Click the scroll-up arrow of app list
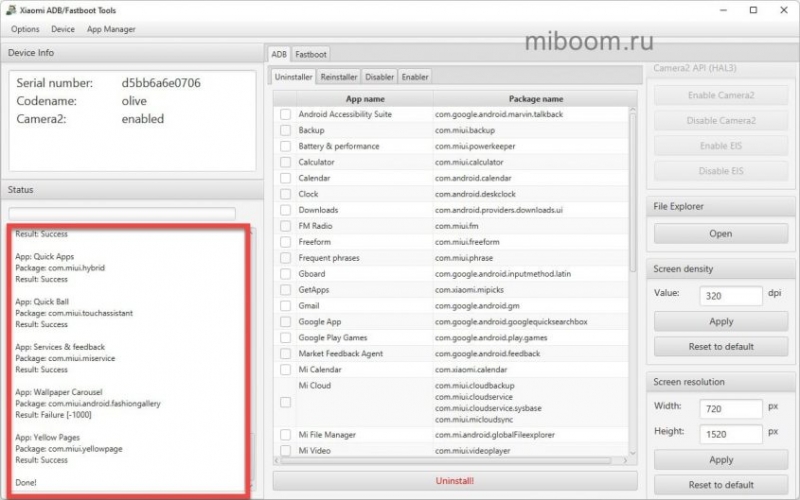This screenshot has width=800, height=500. pos(633,109)
